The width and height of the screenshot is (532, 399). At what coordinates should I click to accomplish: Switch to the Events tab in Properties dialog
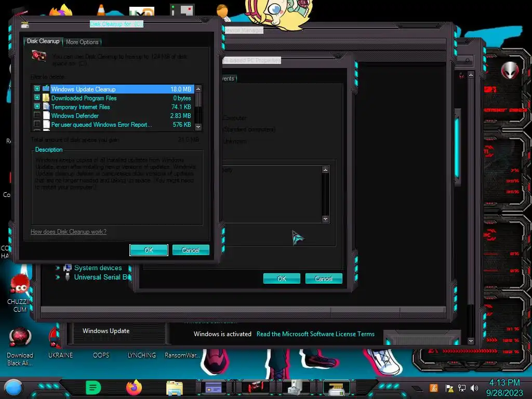(229, 78)
